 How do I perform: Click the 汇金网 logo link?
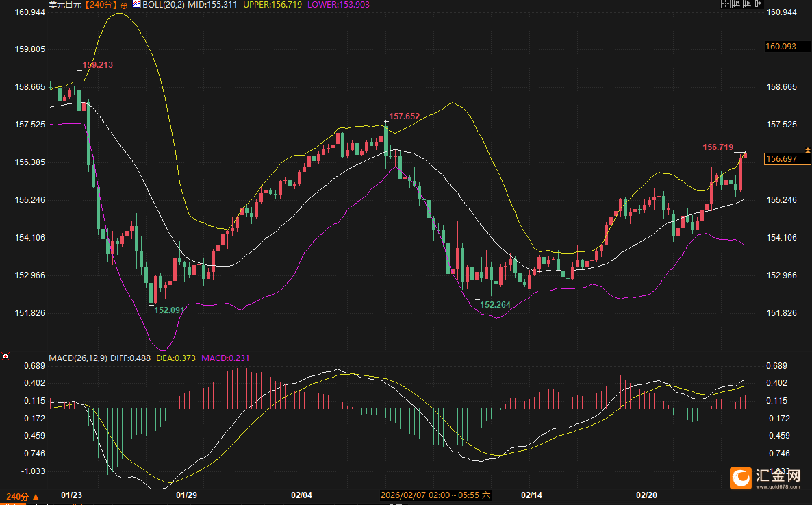[767, 478]
